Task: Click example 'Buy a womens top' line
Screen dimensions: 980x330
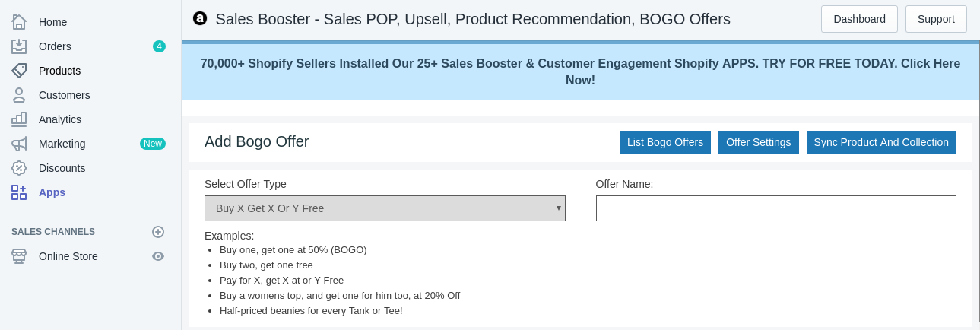Action: coord(340,295)
